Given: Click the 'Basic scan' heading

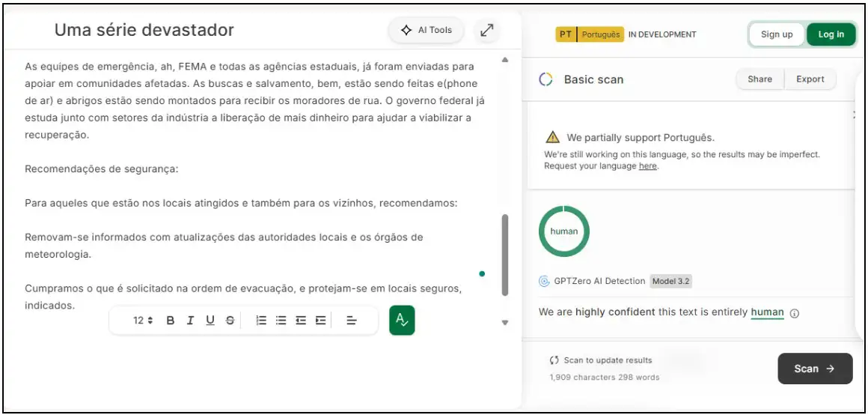Looking at the screenshot, I should (593, 79).
